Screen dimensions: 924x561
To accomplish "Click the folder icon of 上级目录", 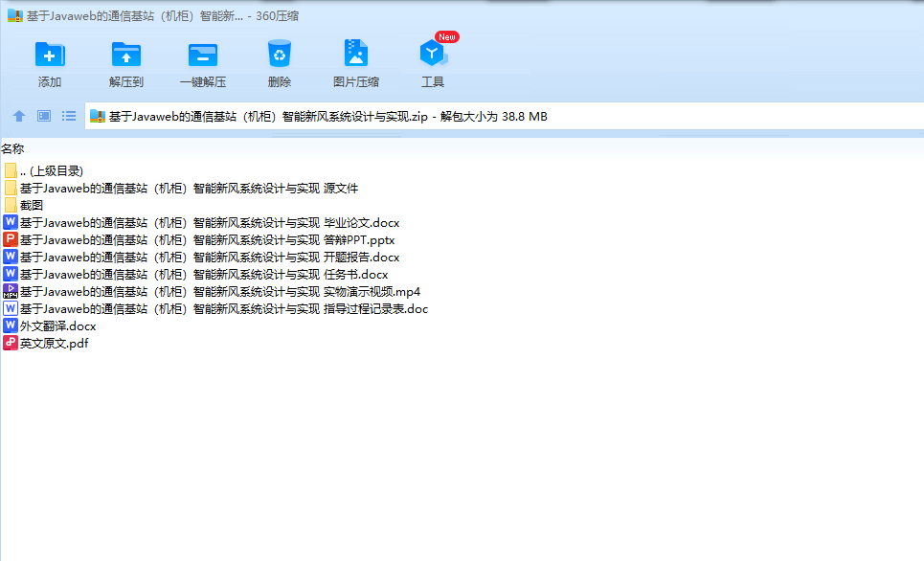I will coord(11,171).
